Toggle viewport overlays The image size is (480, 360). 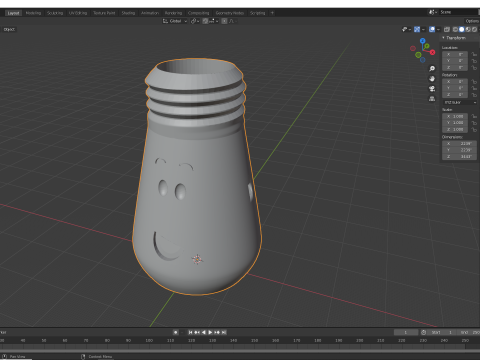click(432, 29)
